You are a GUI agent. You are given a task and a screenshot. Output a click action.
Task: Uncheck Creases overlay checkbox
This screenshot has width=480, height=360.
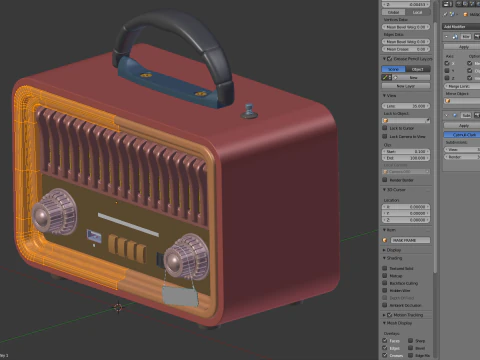pos(385,355)
